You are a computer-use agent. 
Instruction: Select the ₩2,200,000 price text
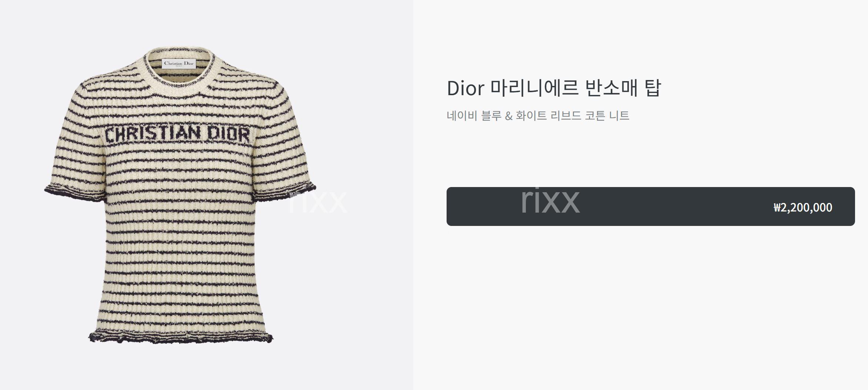point(803,207)
